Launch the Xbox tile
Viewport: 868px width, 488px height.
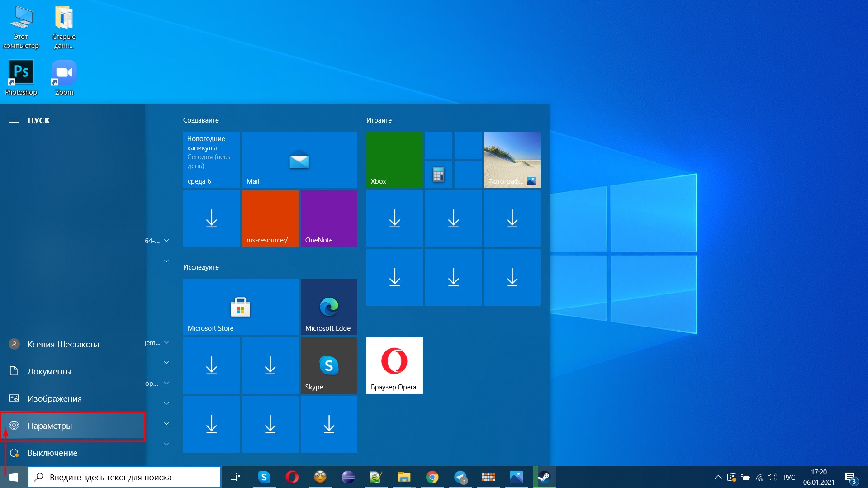click(x=394, y=160)
